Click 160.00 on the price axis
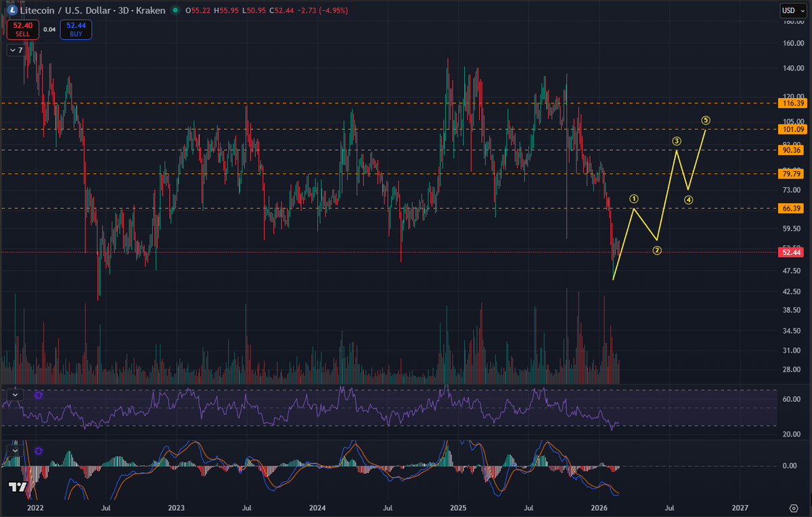Image resolution: width=812 pixels, height=517 pixels. pos(792,43)
